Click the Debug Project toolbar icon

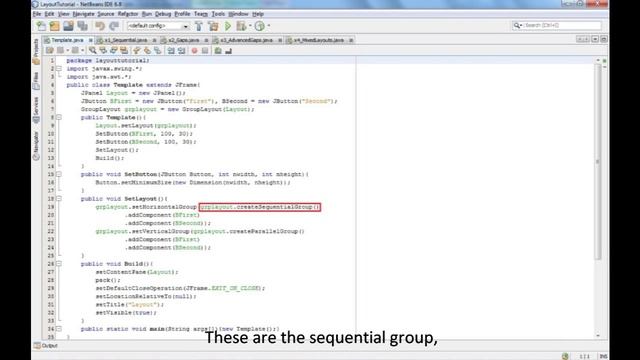pos(241,26)
